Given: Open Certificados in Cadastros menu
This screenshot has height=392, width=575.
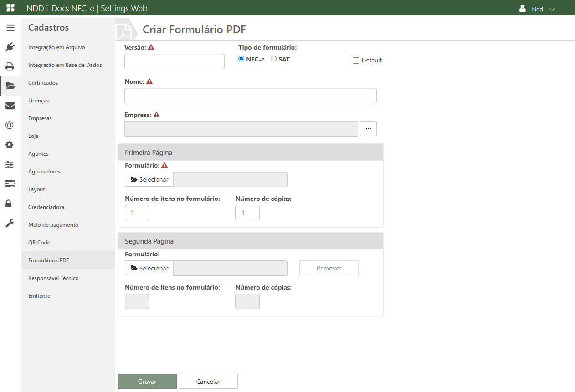Looking at the screenshot, I should pyautogui.click(x=43, y=83).
